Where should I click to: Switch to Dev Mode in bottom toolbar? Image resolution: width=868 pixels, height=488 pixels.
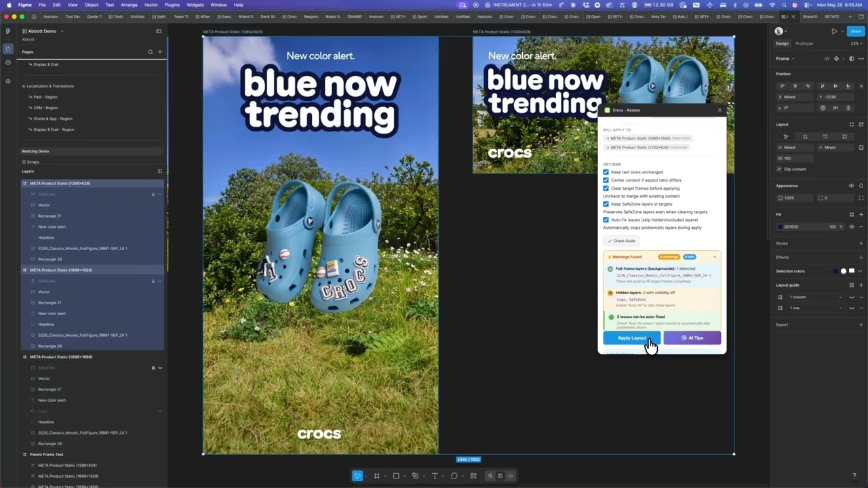tap(511, 476)
